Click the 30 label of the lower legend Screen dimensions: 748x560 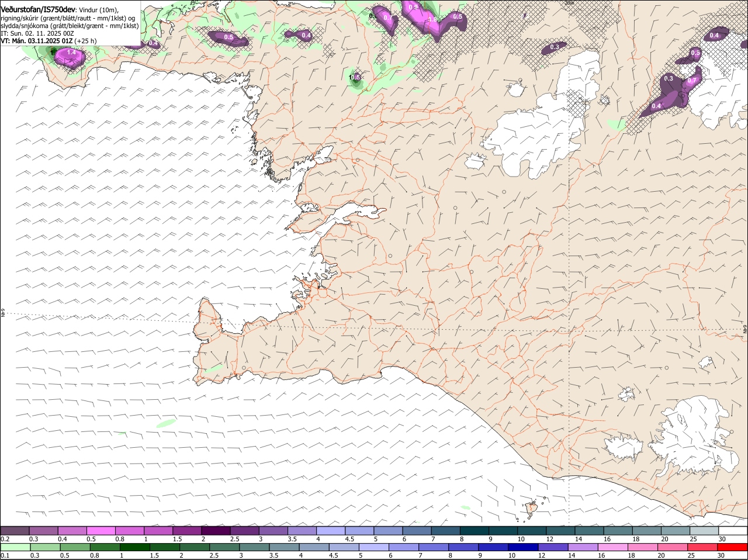click(721, 555)
